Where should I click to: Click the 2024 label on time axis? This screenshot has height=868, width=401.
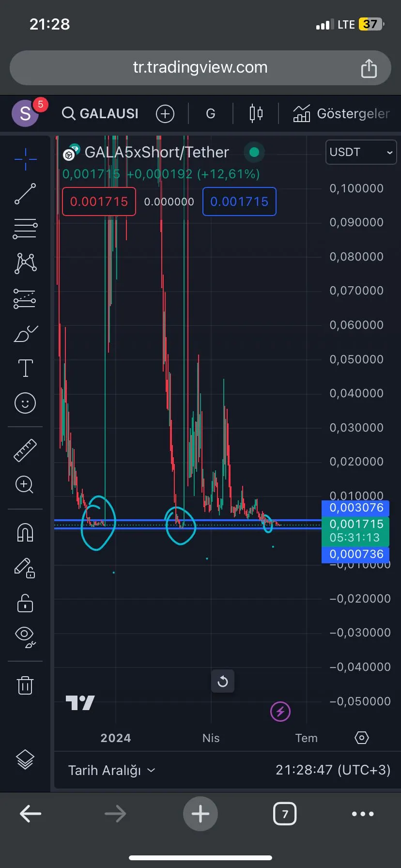point(116,738)
